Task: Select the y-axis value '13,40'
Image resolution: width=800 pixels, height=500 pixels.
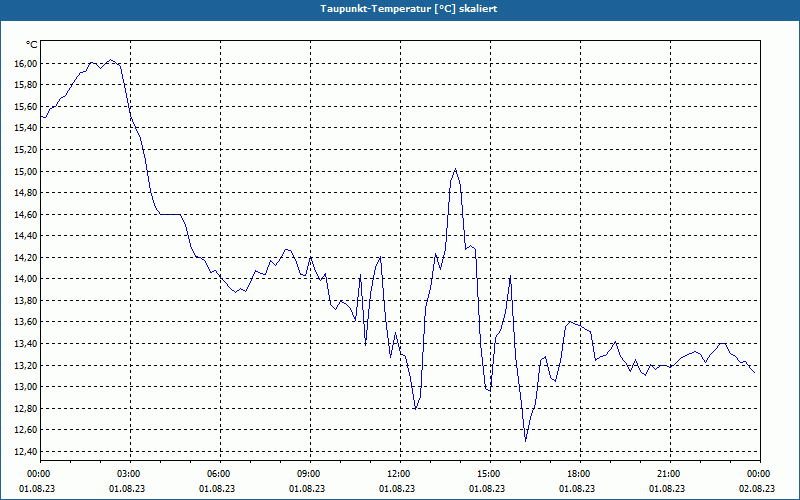Action: (x=28, y=344)
